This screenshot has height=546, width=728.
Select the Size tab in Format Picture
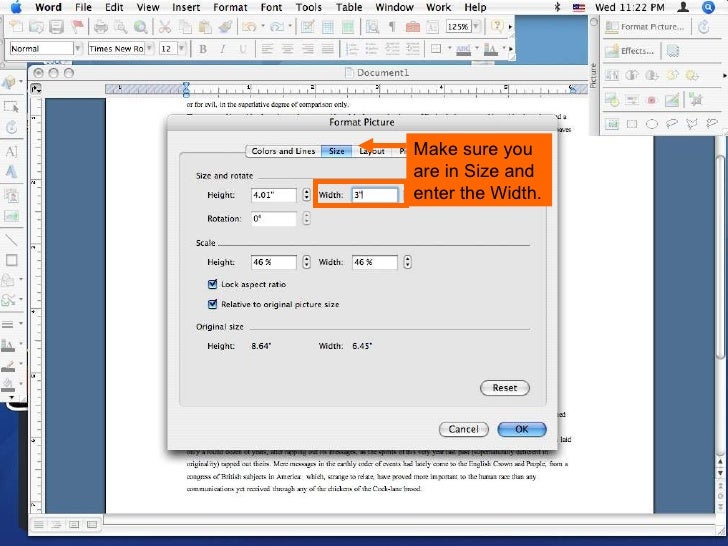click(x=337, y=151)
